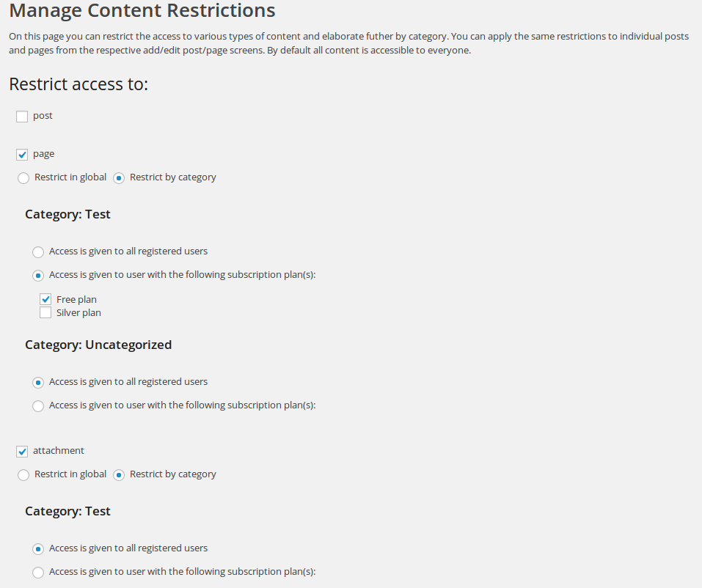Uncheck the Free plan checkbox
Viewport: 702px width, 588px height.
click(x=45, y=300)
